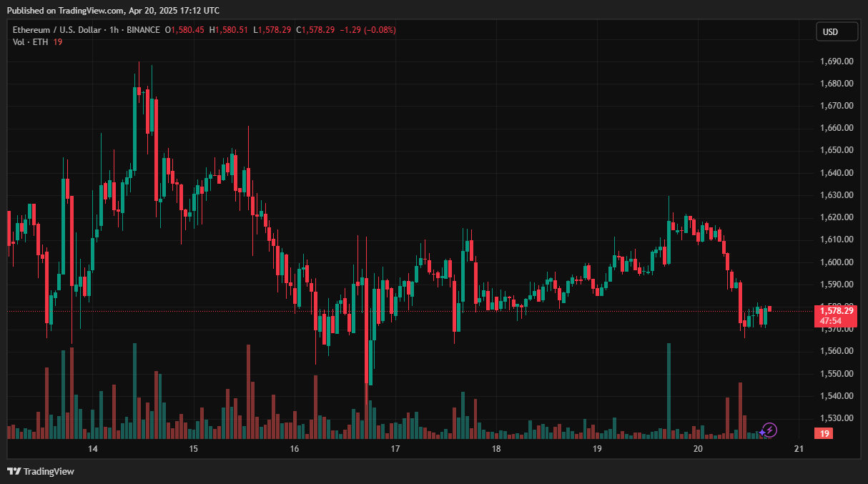Click the latest red candle at chart's right edge
The image size is (868, 484).
tap(769, 308)
